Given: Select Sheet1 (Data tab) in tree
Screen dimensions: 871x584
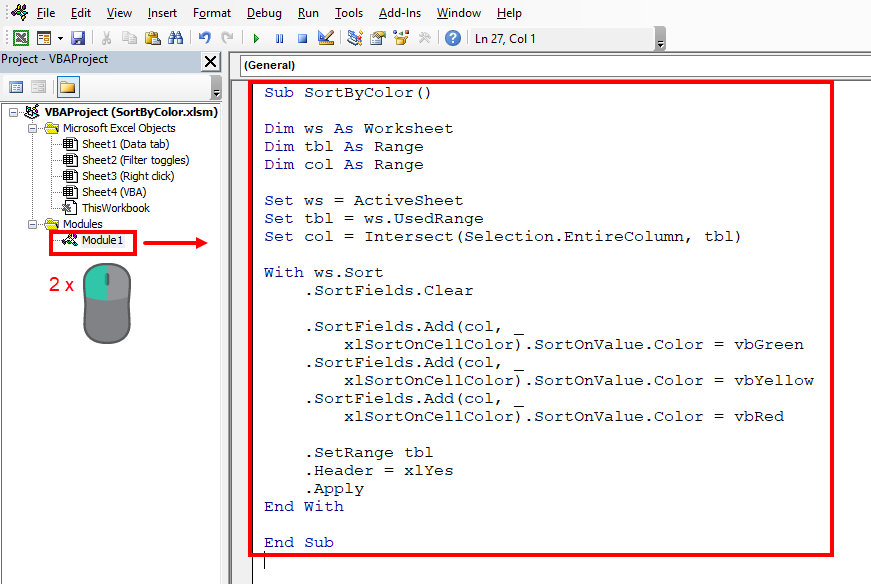Looking at the screenshot, I should click(126, 144).
